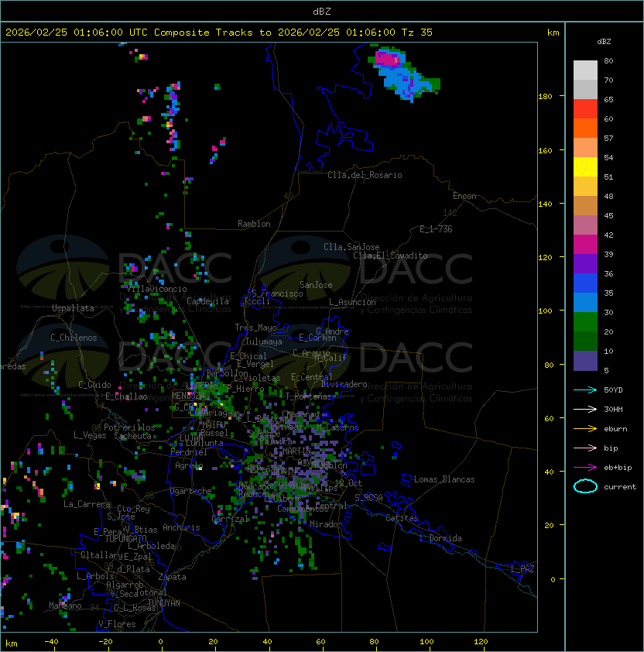Click the cyan ellipse 'current' legend icon
The image size is (644, 652).
click(585, 486)
